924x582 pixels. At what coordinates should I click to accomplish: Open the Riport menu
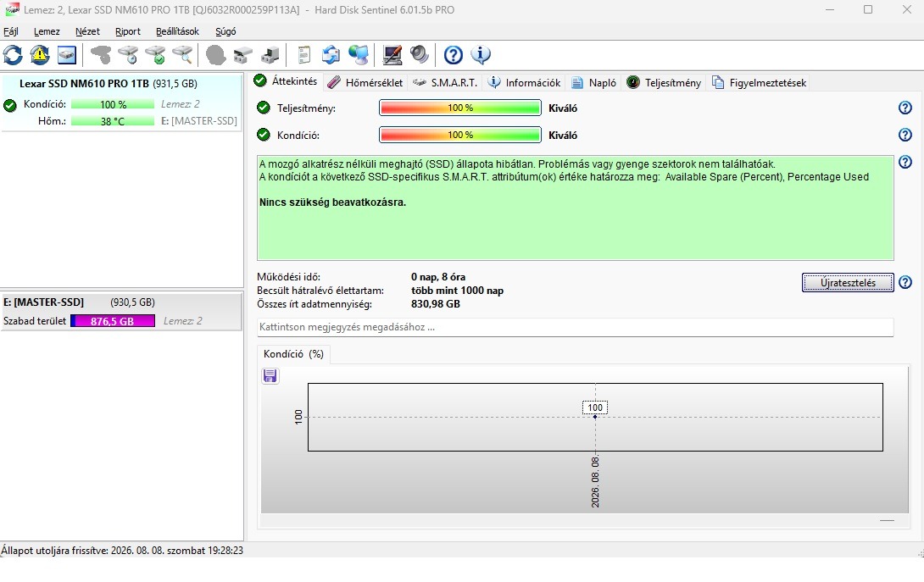point(128,31)
